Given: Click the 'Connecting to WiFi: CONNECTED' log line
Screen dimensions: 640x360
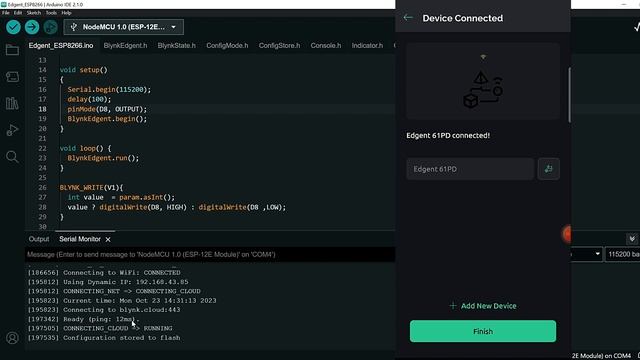Looking at the screenshot, I should 104,272.
